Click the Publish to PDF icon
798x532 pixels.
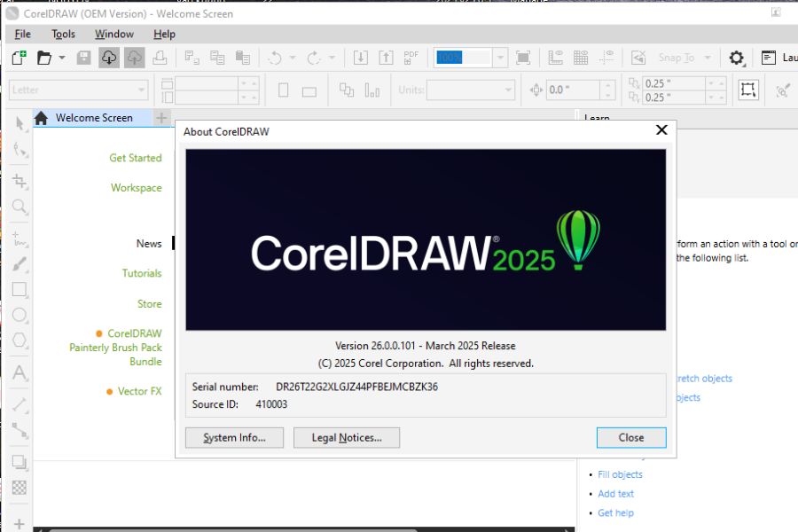coord(411,58)
